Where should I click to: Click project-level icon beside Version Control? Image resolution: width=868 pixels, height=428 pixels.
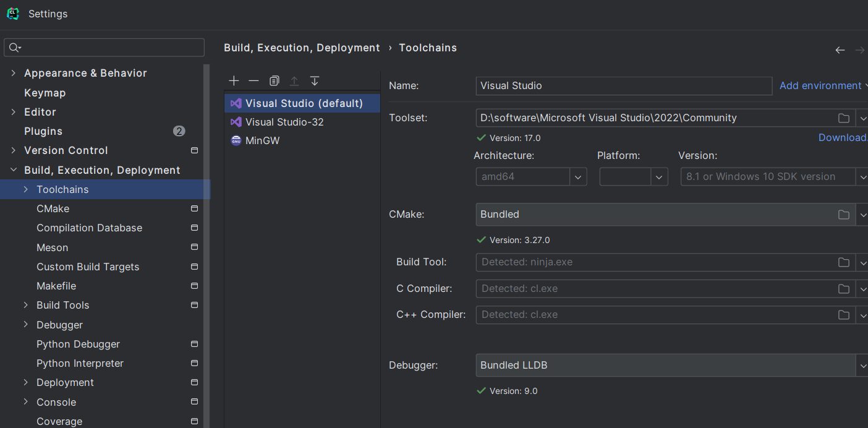tap(194, 150)
